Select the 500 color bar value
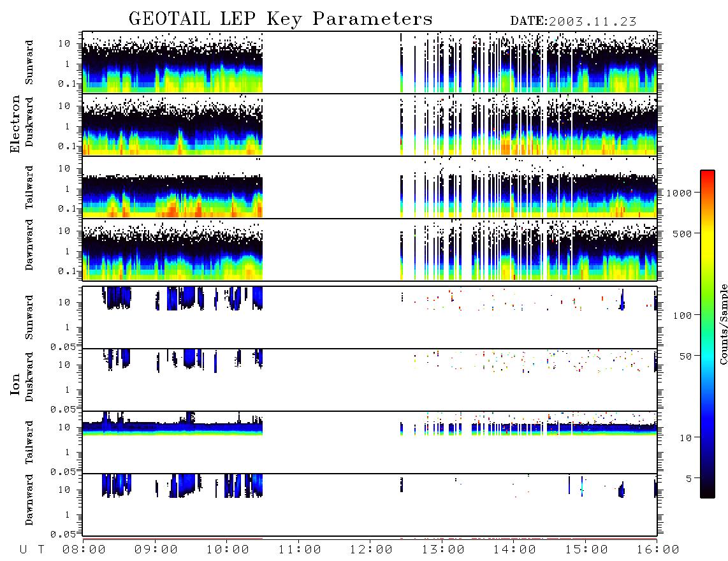The height and width of the screenshot is (561, 728). click(682, 233)
